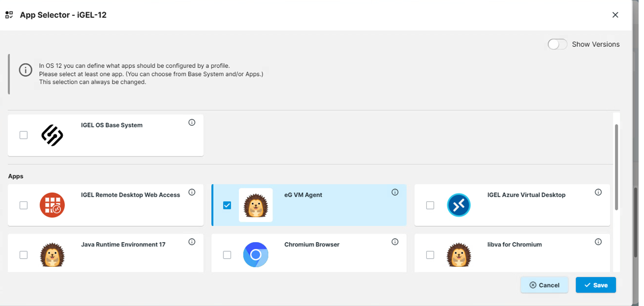Image resolution: width=644 pixels, height=306 pixels.
Task: Click the 'Chromium Browser' label
Action: click(312, 244)
